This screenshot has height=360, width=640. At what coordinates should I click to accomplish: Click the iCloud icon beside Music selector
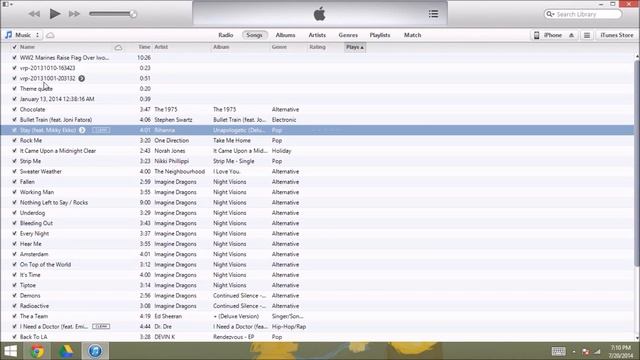pos(50,36)
